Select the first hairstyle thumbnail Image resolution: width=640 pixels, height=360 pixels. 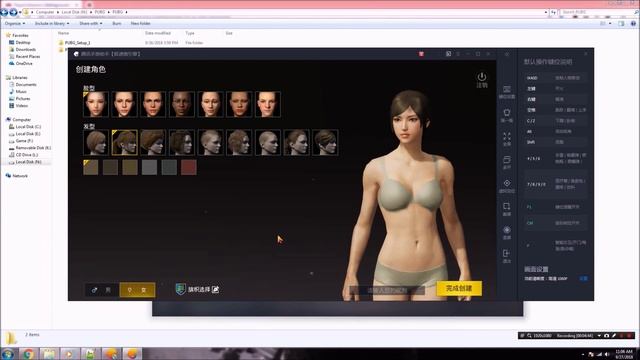tap(96, 142)
